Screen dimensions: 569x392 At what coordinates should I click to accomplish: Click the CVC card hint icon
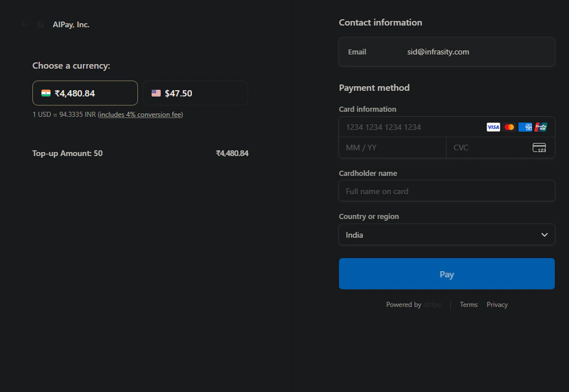pos(539,147)
